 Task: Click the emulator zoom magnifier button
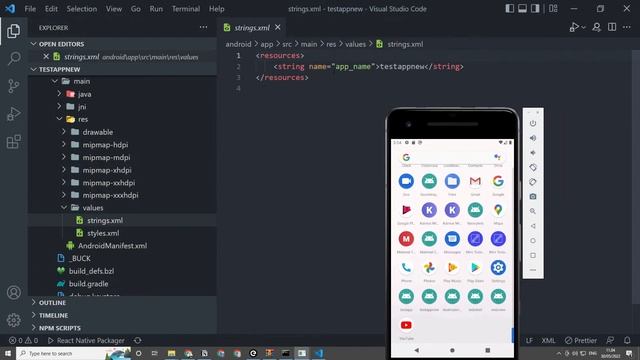[533, 211]
